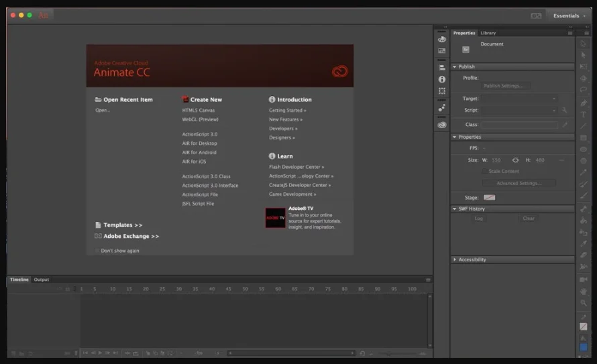Open the Color palette panel icon
597x364 pixels.
tap(441, 39)
